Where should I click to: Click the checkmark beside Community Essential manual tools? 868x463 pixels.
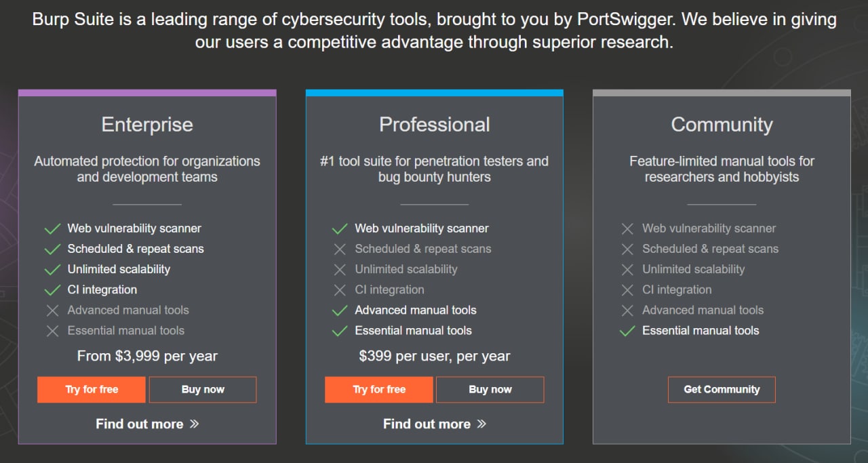[628, 331]
